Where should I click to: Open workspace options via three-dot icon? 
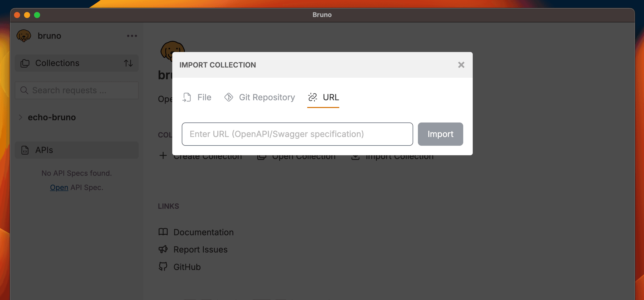pyautogui.click(x=131, y=36)
